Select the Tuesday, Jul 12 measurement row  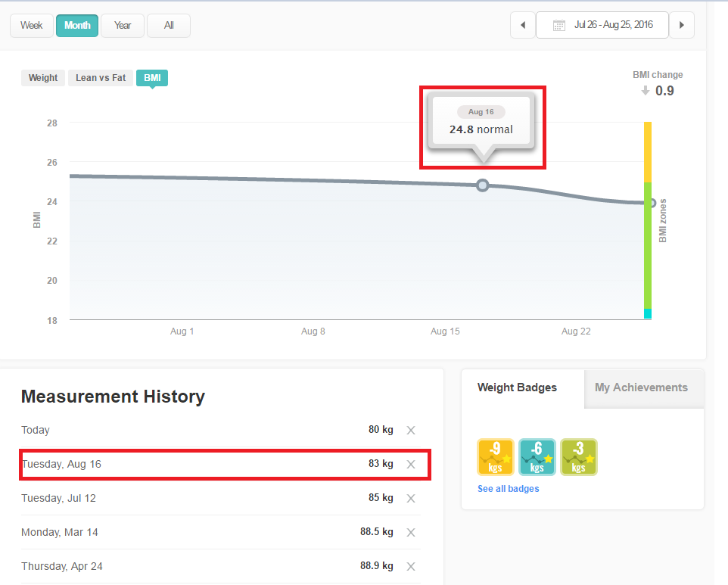pos(220,499)
